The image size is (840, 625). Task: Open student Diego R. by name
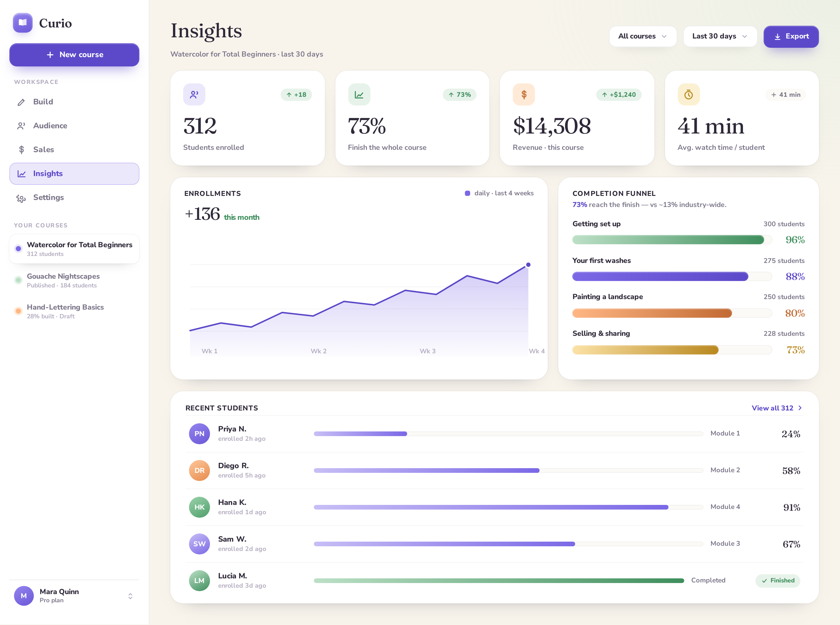tap(233, 466)
